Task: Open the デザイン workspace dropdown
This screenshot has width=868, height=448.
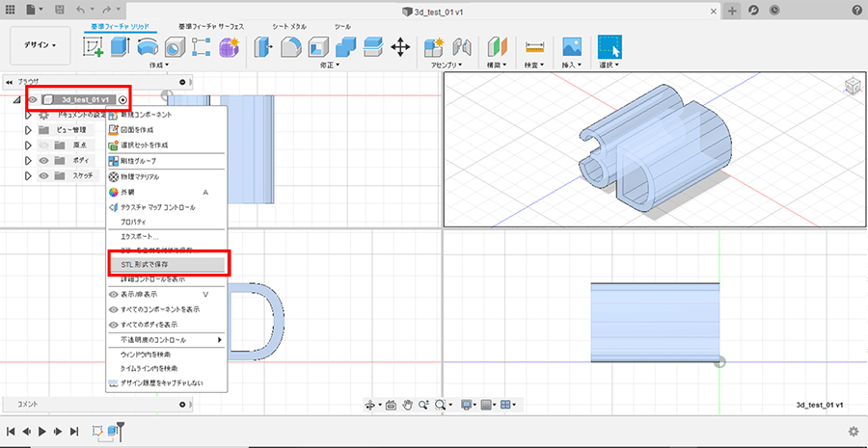Action: click(x=41, y=45)
